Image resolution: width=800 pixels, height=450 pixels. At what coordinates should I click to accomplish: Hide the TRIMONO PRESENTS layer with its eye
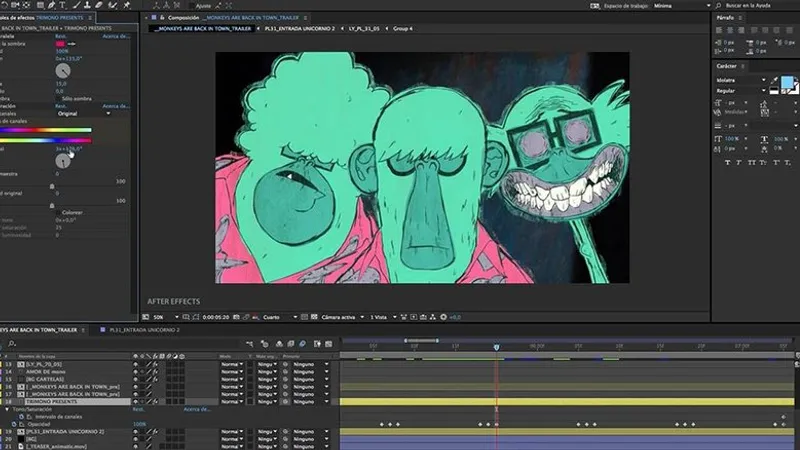pos(135,402)
